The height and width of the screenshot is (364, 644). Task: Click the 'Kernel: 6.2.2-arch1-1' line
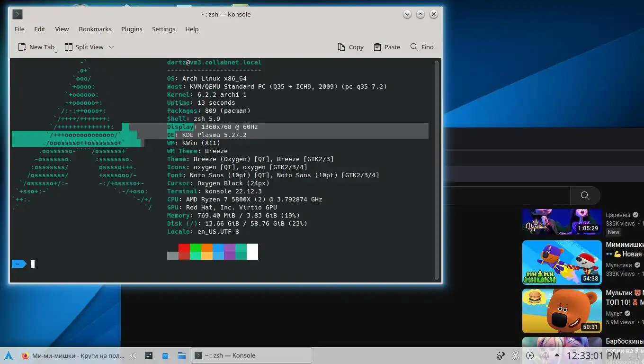207,95
